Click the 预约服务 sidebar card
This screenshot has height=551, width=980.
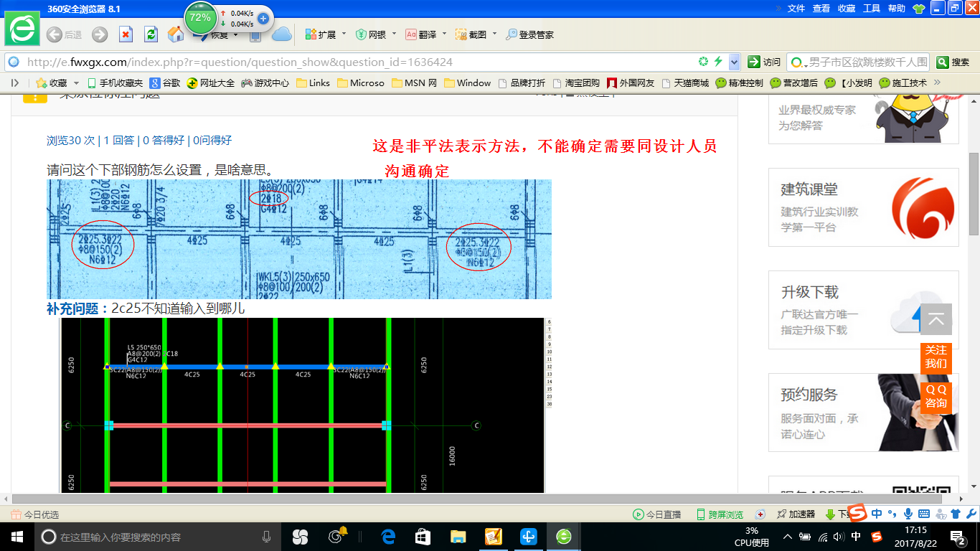[x=864, y=413]
